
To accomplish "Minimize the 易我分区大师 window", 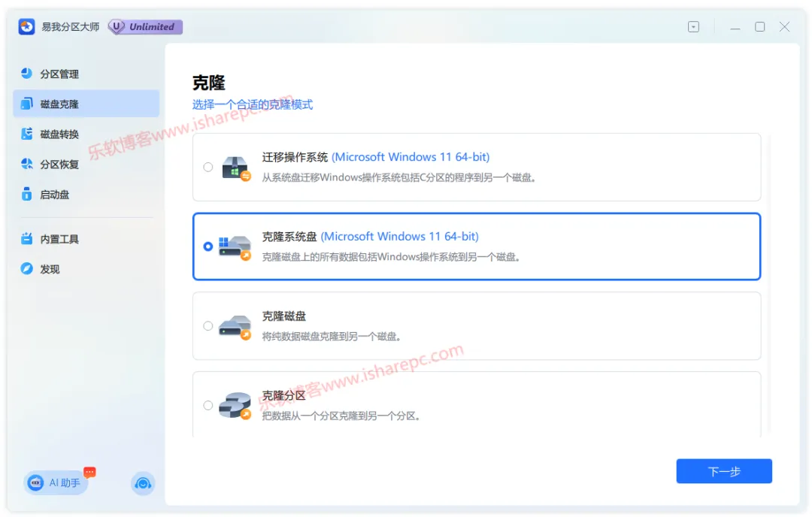I will pyautogui.click(x=735, y=27).
